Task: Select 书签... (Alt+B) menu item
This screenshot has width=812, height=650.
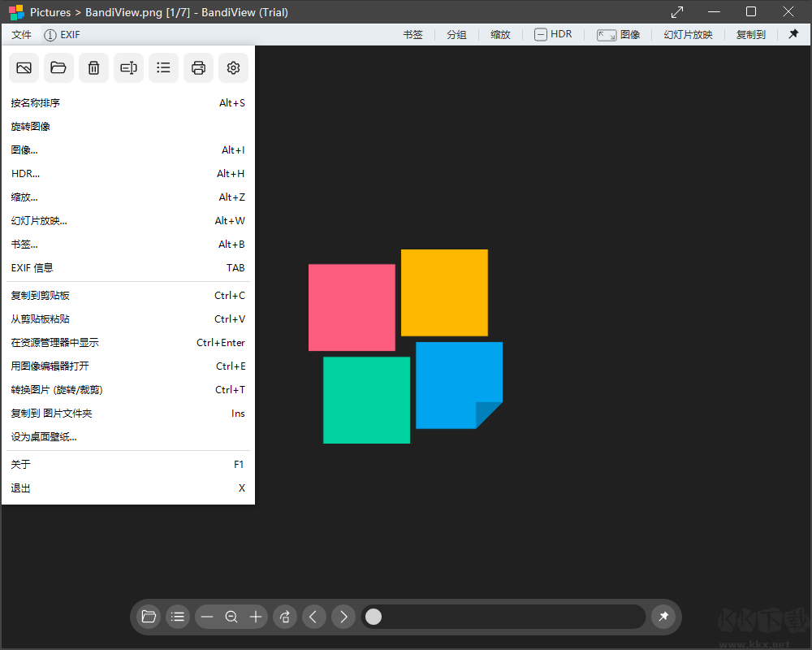Action: (x=128, y=245)
